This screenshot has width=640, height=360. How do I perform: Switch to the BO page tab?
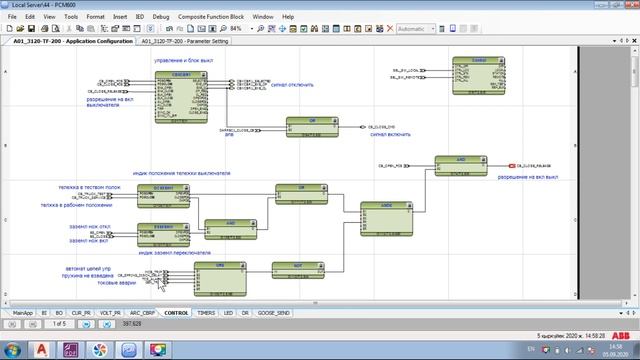[59, 313]
